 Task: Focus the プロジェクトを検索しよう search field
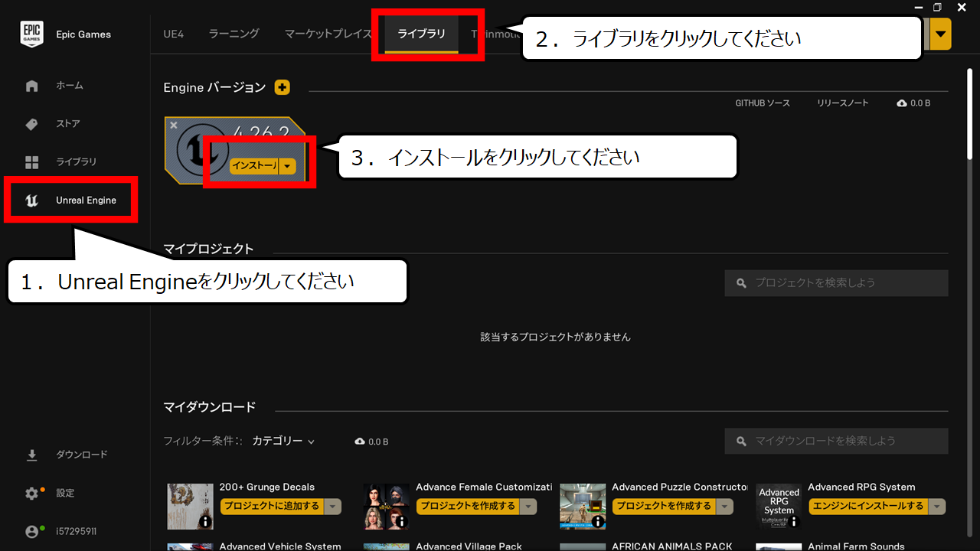[836, 283]
